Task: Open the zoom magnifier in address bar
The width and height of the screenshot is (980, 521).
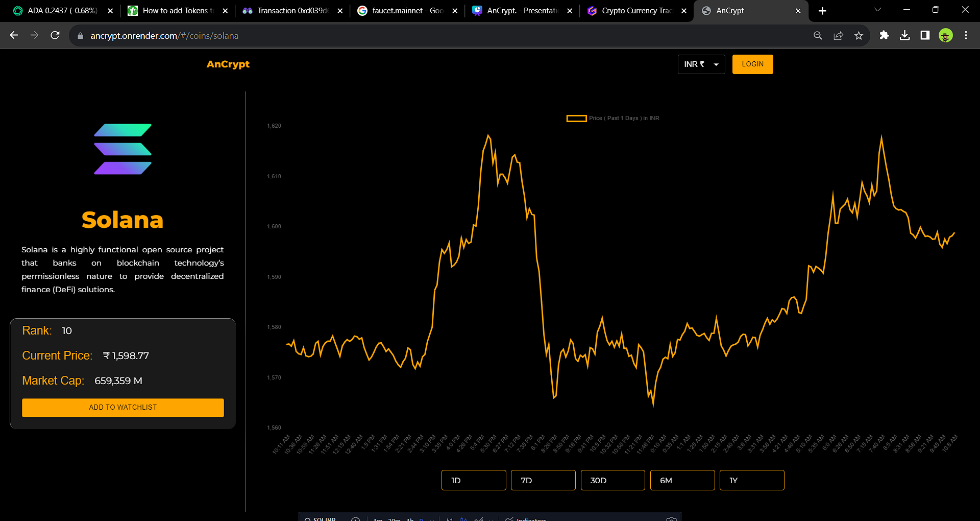Action: (818, 35)
